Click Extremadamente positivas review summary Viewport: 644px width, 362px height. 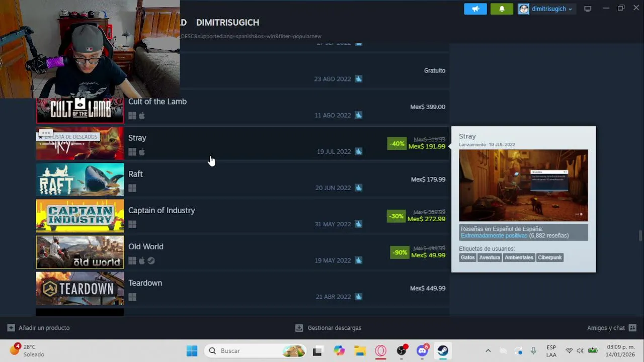click(x=494, y=235)
